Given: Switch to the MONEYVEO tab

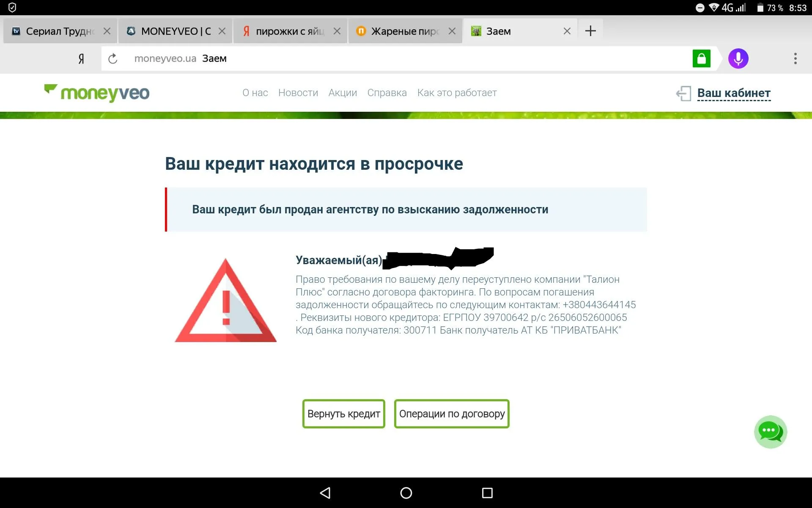Looking at the screenshot, I should [x=169, y=31].
